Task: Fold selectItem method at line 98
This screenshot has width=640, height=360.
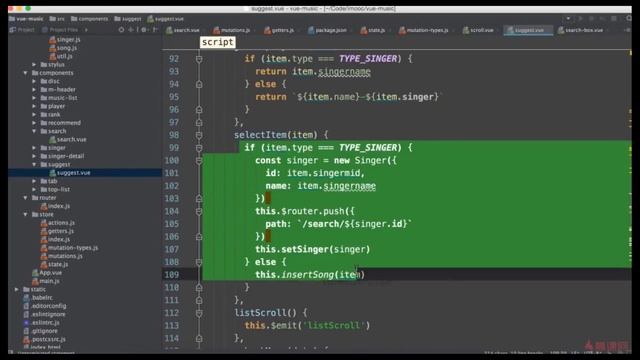Action: pos(199,135)
